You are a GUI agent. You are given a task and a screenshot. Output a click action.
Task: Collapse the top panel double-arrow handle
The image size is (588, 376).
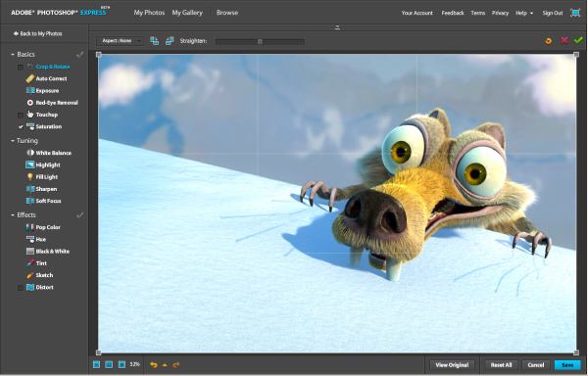[x=337, y=27]
